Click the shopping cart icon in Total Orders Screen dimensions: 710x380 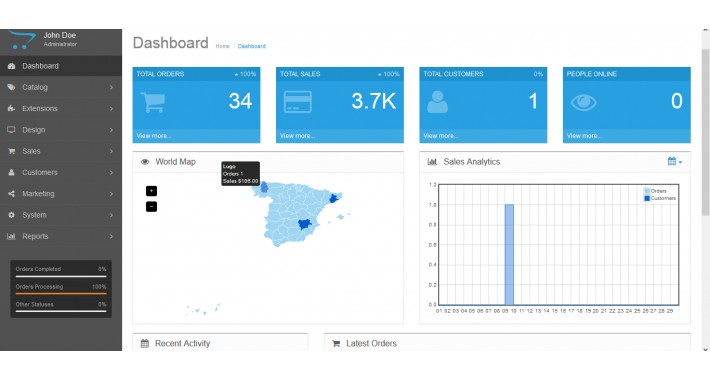point(153,102)
